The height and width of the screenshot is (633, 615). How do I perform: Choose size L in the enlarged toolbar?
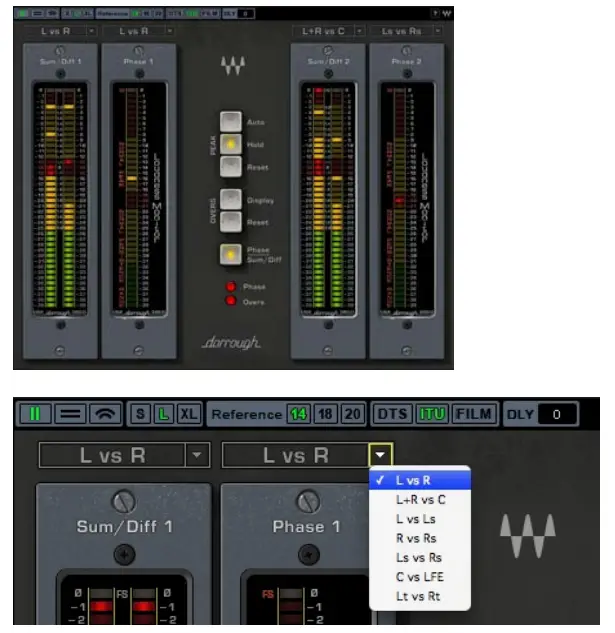[164, 414]
